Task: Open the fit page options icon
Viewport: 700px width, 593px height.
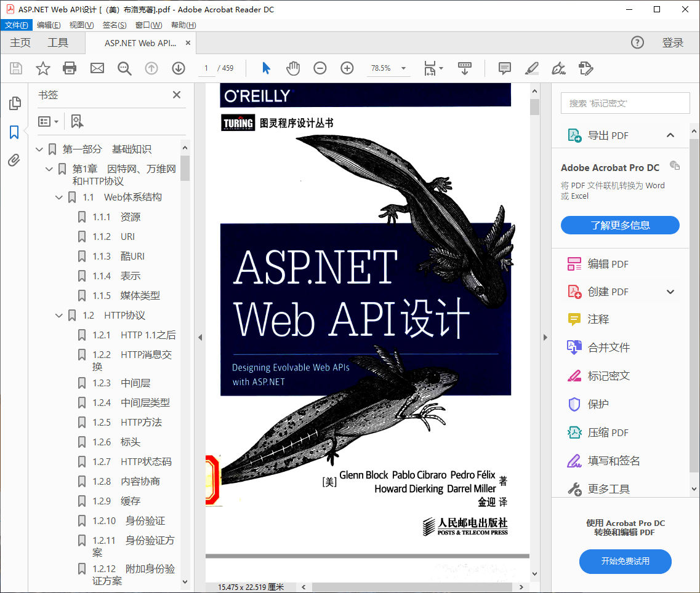Action: point(433,68)
